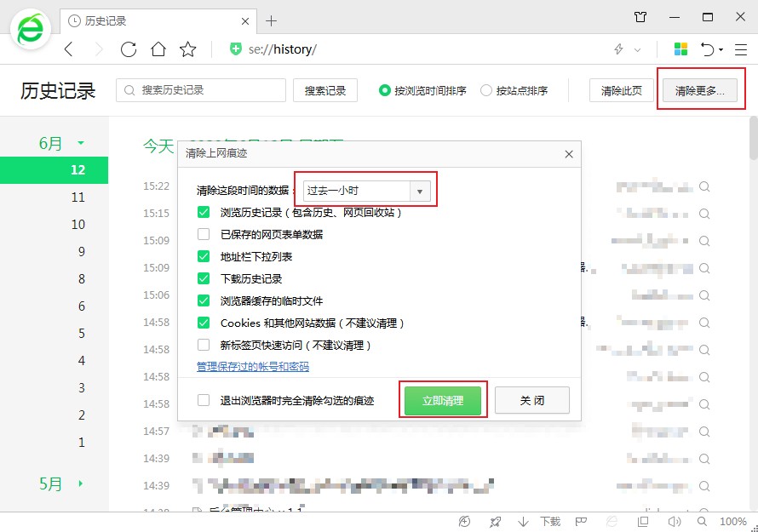Bookmark the page with the star icon
Screen dimensions: 758x532
click(187, 49)
